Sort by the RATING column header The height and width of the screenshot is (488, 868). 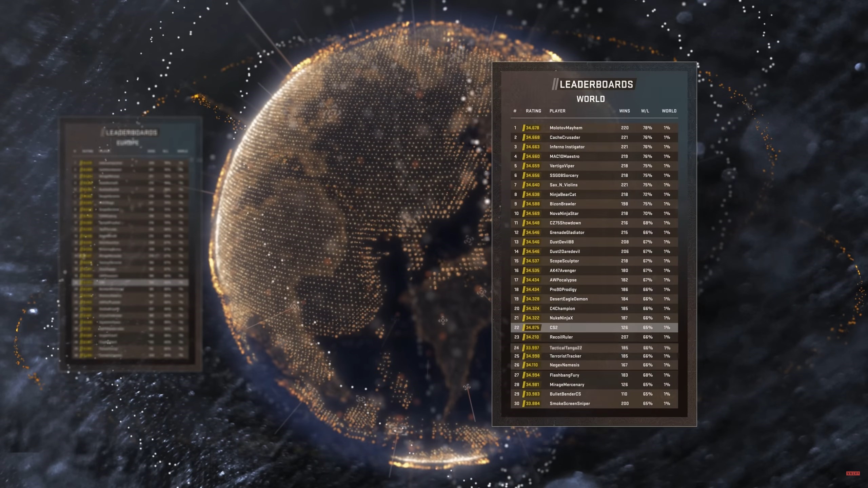(x=533, y=111)
